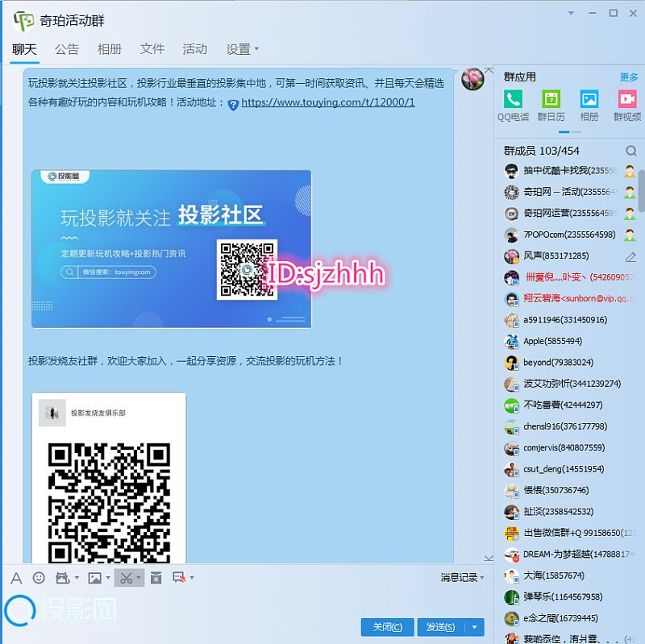The width and height of the screenshot is (645, 644).
Task: Expand the arrow next to chat bubble icon
Action: [x=192, y=578]
